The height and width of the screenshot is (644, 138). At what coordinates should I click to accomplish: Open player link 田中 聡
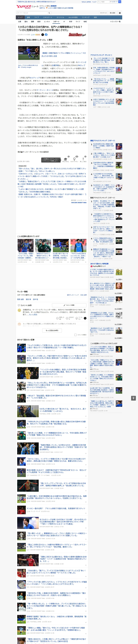36,299
